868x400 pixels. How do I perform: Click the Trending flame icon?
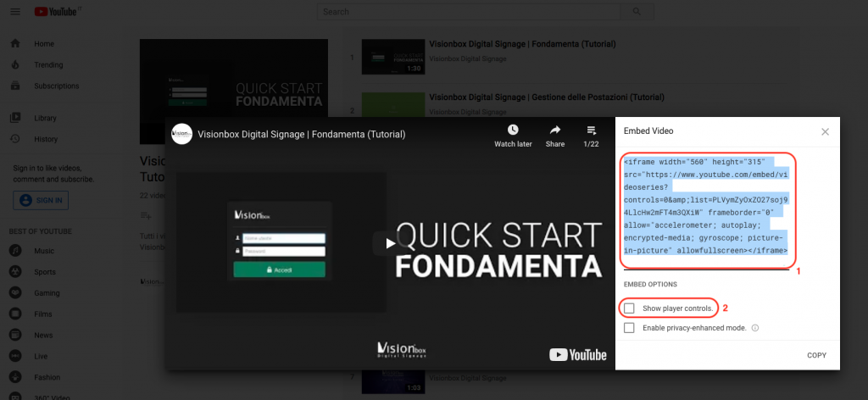pyautogui.click(x=15, y=64)
